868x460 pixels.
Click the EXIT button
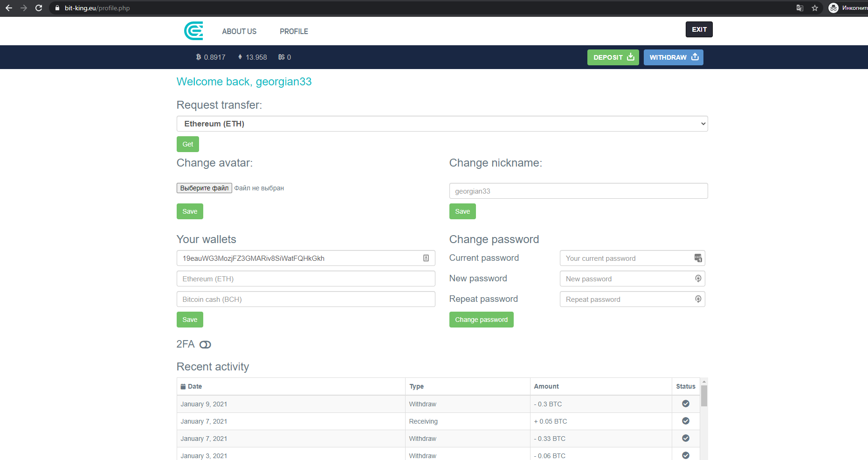point(699,29)
